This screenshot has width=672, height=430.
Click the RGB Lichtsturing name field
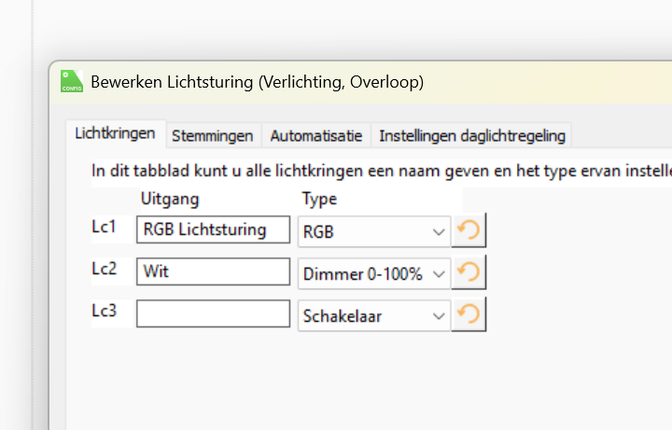click(x=212, y=230)
